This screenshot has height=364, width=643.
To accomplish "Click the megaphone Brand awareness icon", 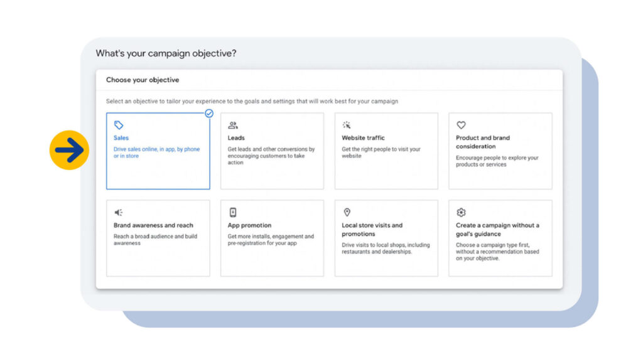I will (119, 212).
